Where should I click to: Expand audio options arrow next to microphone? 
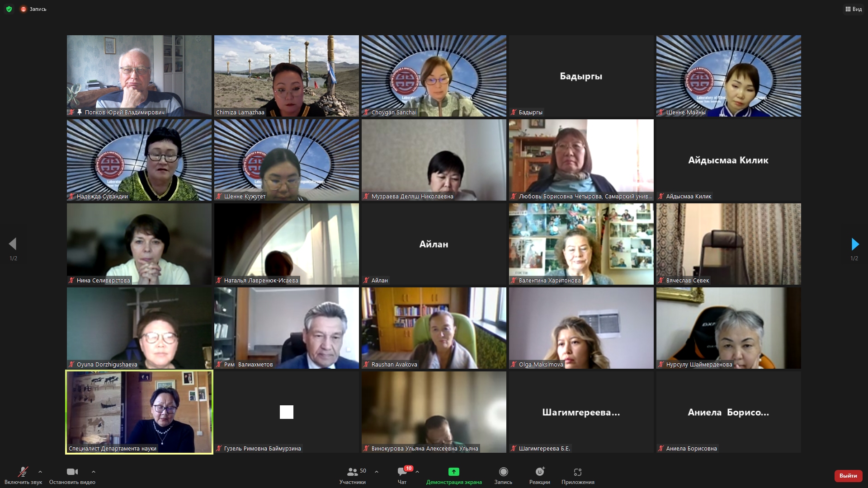[x=40, y=472]
